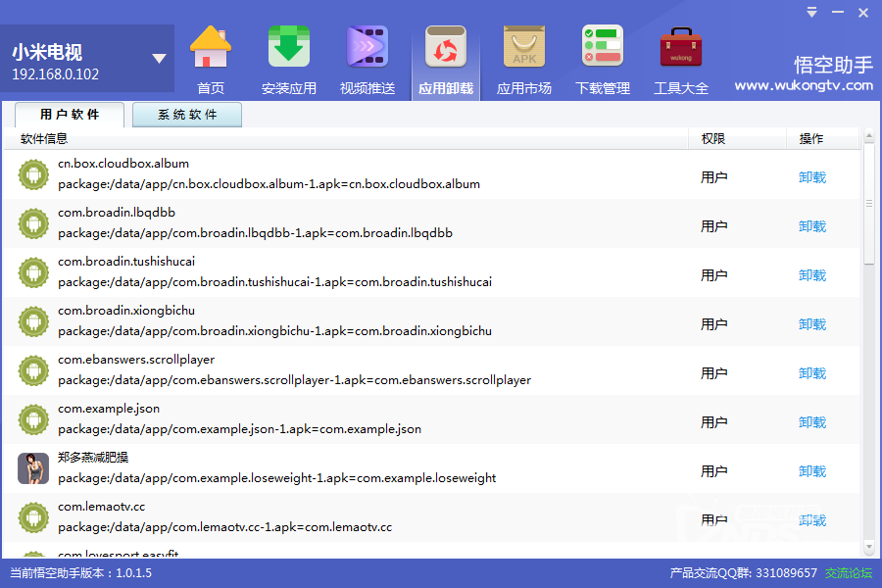This screenshot has height=588, width=882.
Task: Open the 首页 home icon
Action: [x=211, y=47]
